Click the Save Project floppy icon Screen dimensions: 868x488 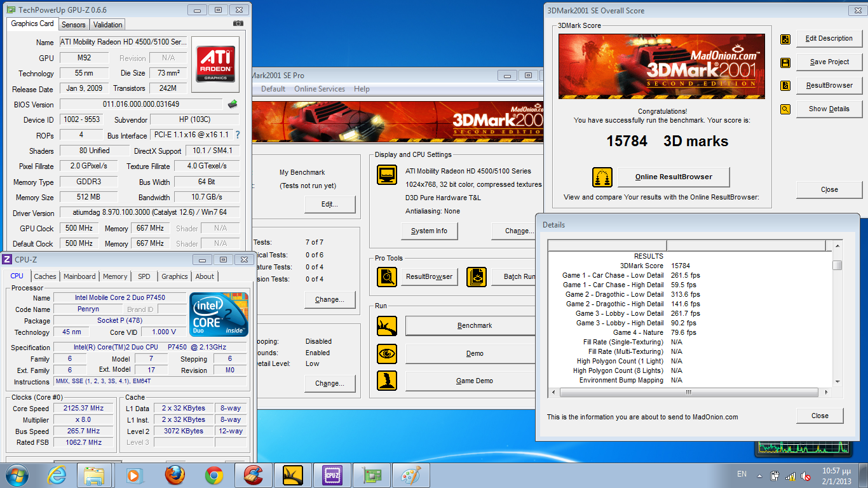coord(785,62)
